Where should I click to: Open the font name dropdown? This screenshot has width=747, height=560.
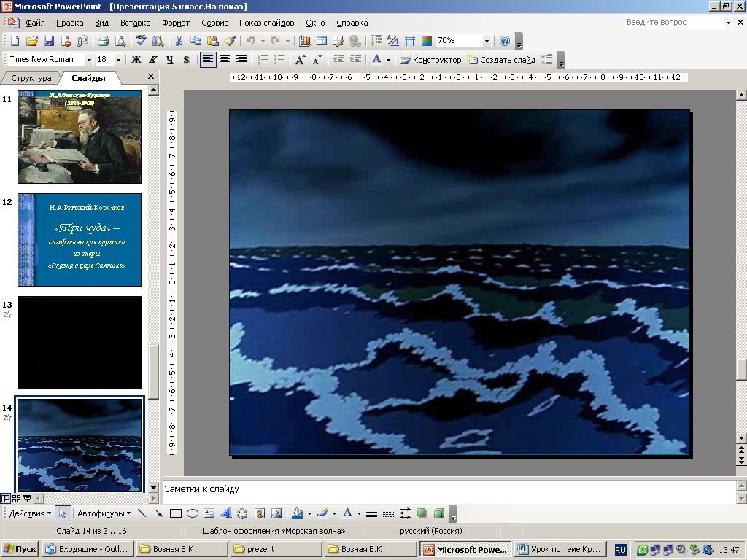pos(88,60)
